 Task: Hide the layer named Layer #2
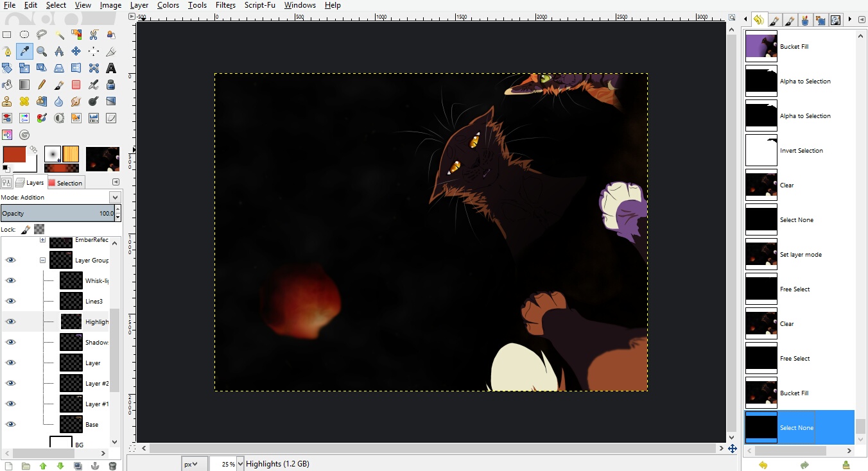coord(10,383)
